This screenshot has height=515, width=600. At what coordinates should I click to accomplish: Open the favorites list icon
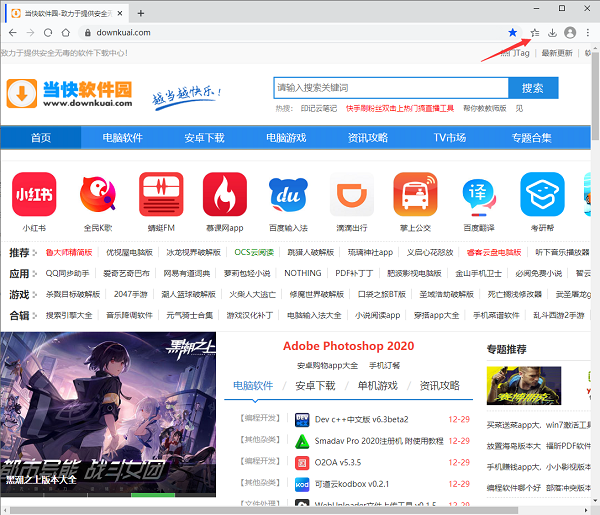click(x=535, y=33)
